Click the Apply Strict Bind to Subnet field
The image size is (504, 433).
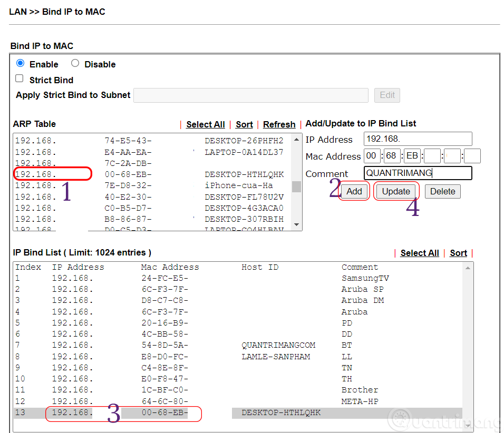coord(250,95)
